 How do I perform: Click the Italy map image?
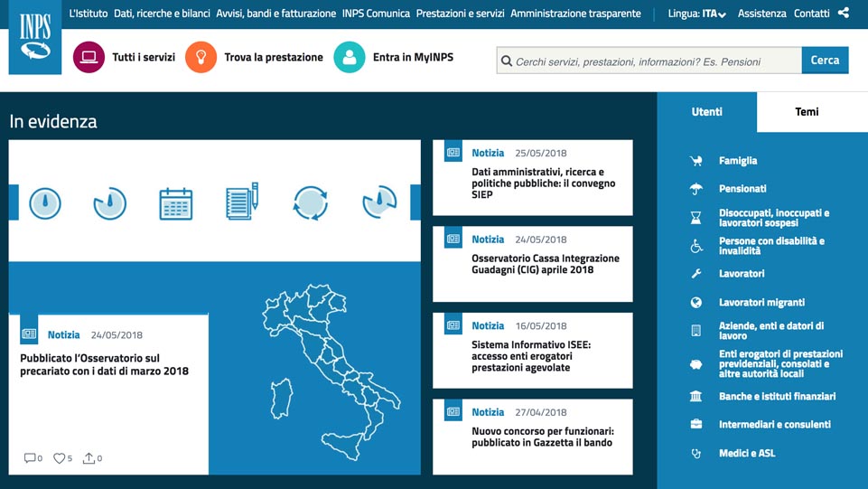328,371
